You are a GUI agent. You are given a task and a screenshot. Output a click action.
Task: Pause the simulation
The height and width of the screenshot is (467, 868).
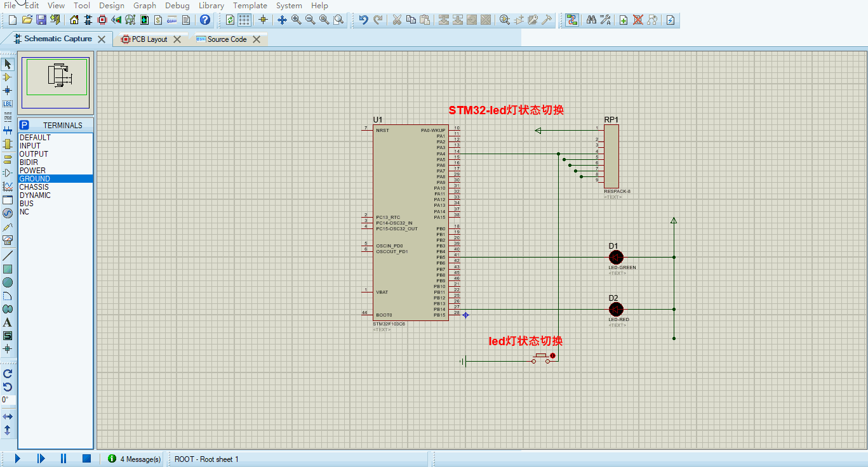[x=63, y=459]
